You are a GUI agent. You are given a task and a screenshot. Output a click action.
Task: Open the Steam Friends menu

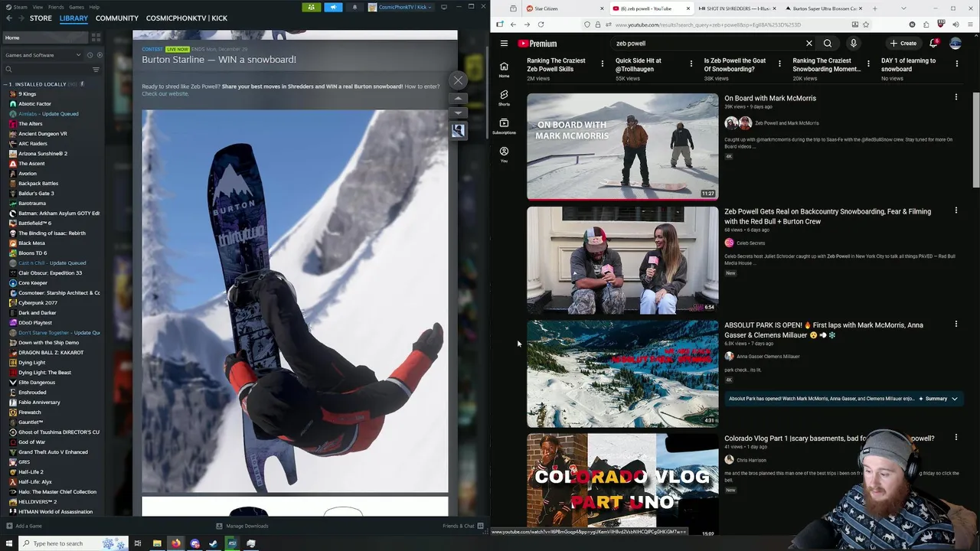(56, 7)
